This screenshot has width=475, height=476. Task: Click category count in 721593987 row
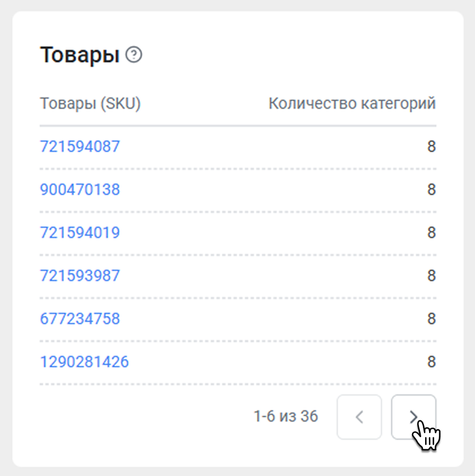point(431,275)
